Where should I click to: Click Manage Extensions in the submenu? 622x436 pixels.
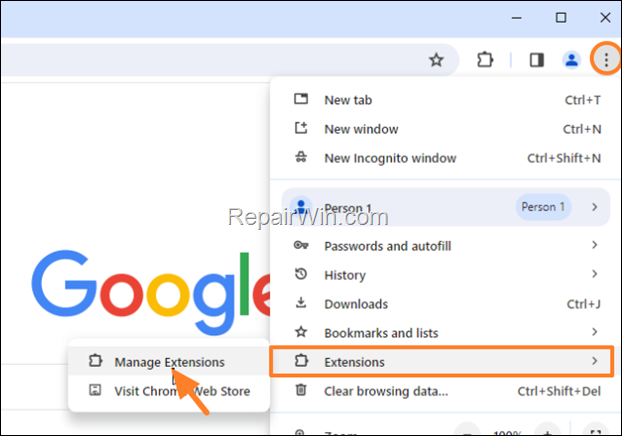(169, 362)
